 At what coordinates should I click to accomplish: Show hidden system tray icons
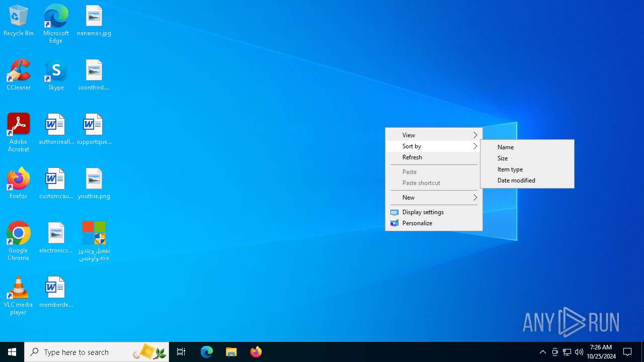543,352
